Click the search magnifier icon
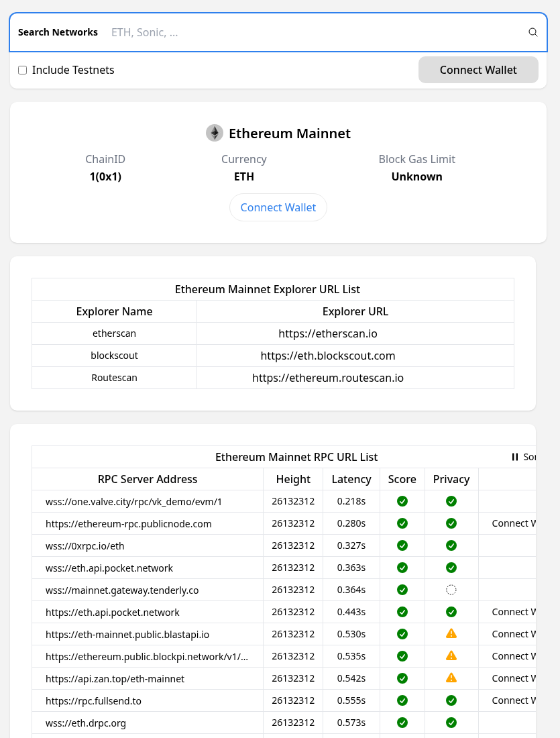The width and height of the screenshot is (560, 738). (x=533, y=32)
